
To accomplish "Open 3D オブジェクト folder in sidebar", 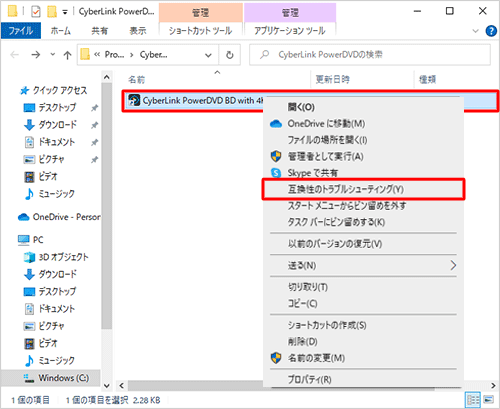I will [56, 257].
